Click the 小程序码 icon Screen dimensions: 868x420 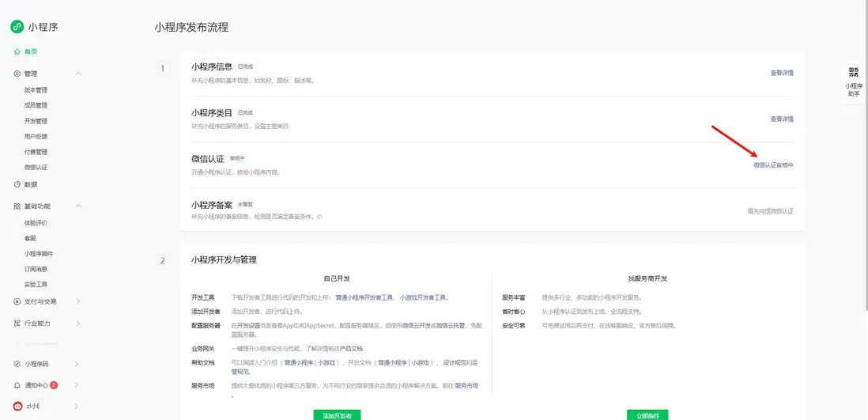coord(17,364)
